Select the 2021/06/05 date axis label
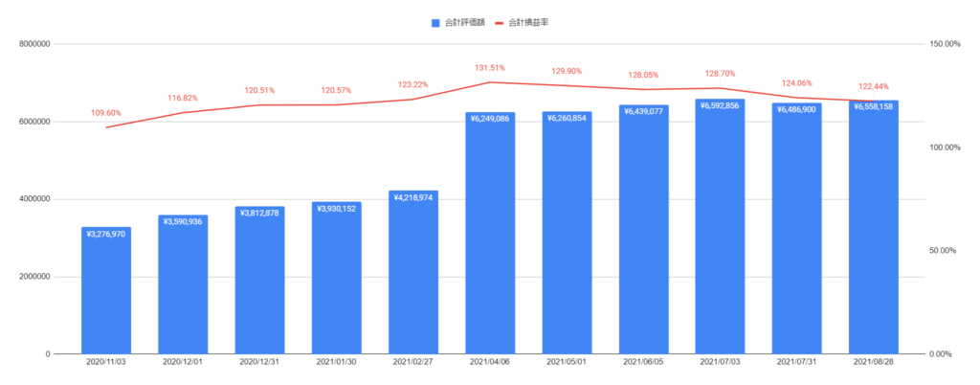The height and width of the screenshot is (385, 980). 644,362
